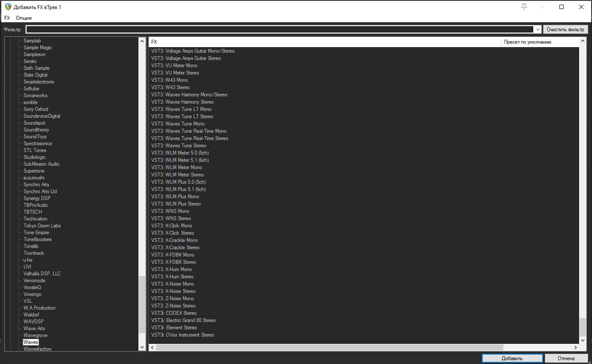Click the plugin list scroll-up arrow

tap(583, 41)
